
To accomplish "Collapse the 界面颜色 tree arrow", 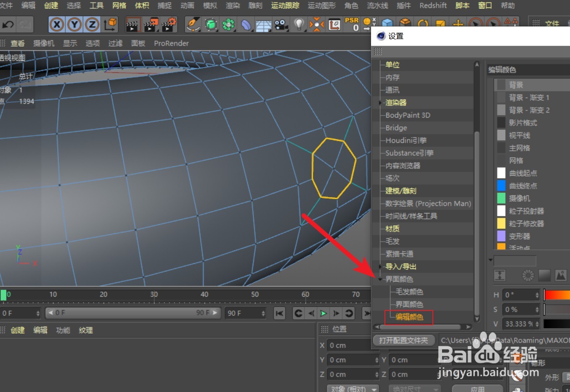I will pos(380,279).
